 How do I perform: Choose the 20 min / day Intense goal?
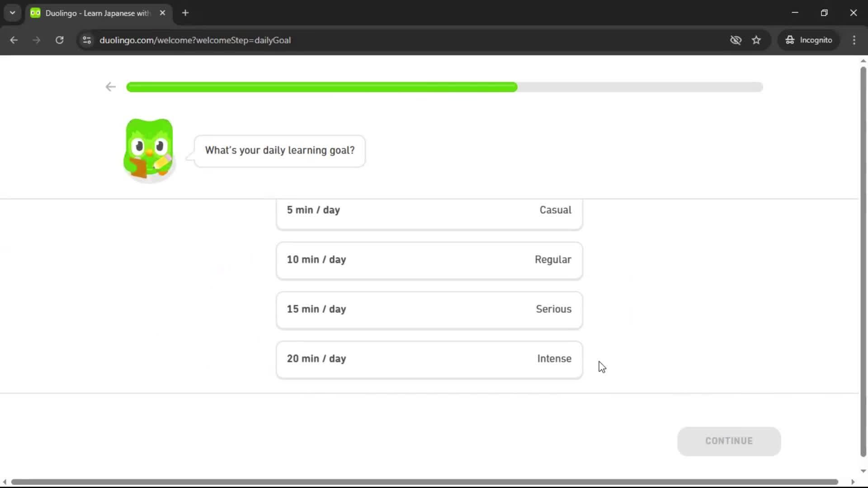[x=429, y=359]
